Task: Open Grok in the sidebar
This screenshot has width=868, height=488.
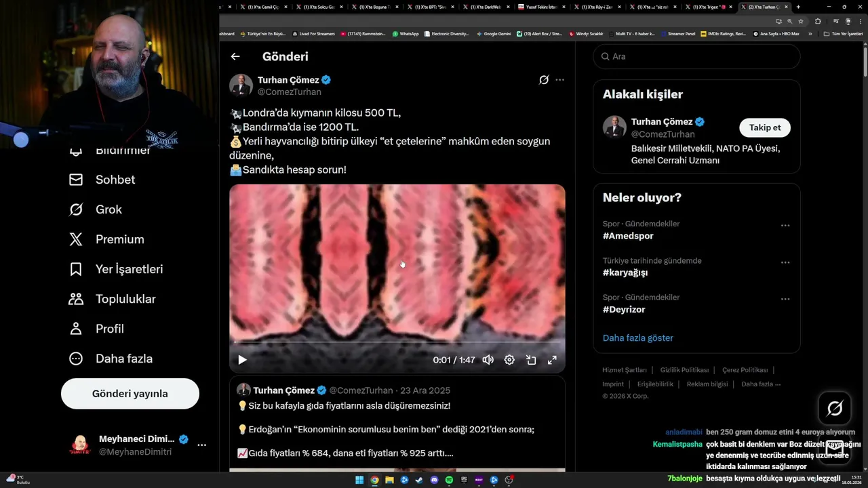Action: 96,209
